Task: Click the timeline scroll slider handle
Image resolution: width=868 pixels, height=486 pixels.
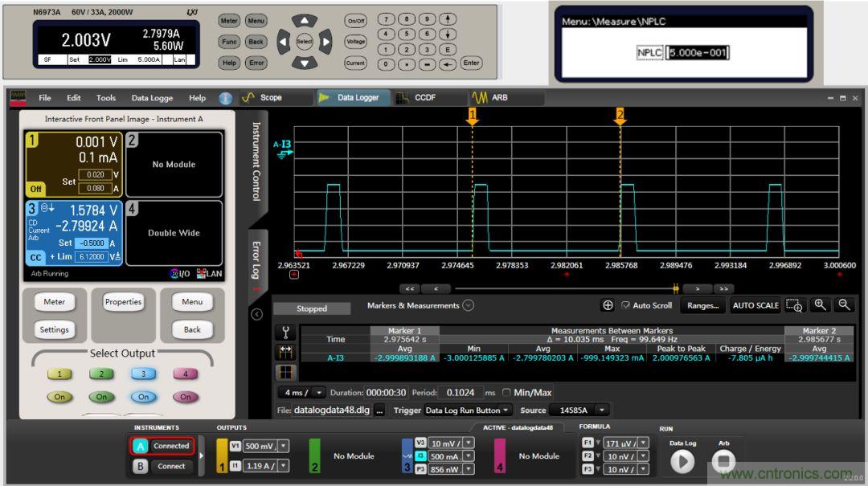Action: pyautogui.click(x=676, y=288)
